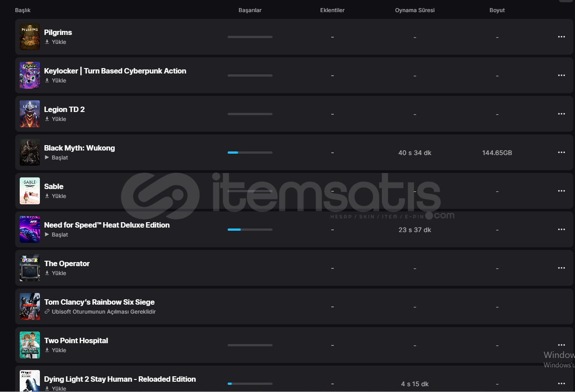Click the 23 s 37 dk playtime value
Image resolution: width=575 pixels, height=392 pixels.
(415, 230)
